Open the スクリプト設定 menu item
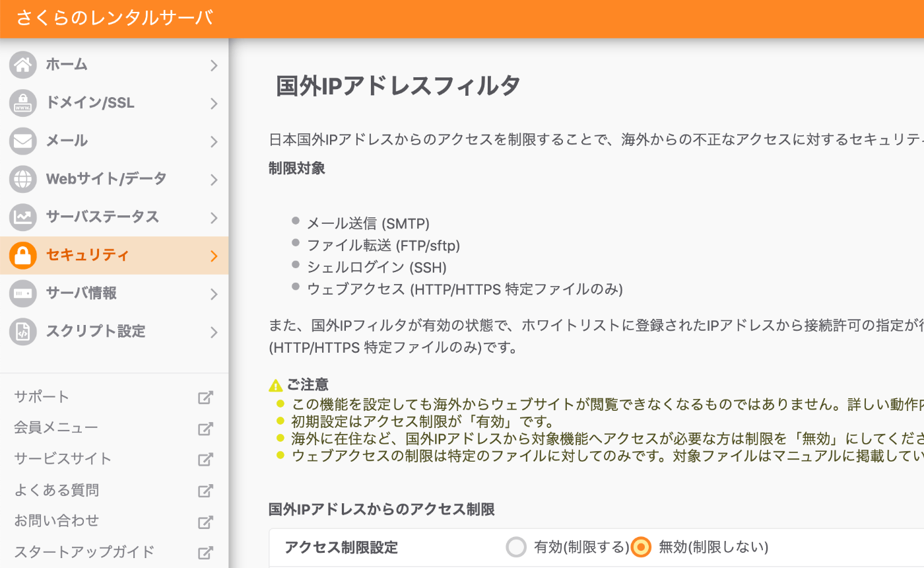The width and height of the screenshot is (924, 568). pyautogui.click(x=114, y=332)
